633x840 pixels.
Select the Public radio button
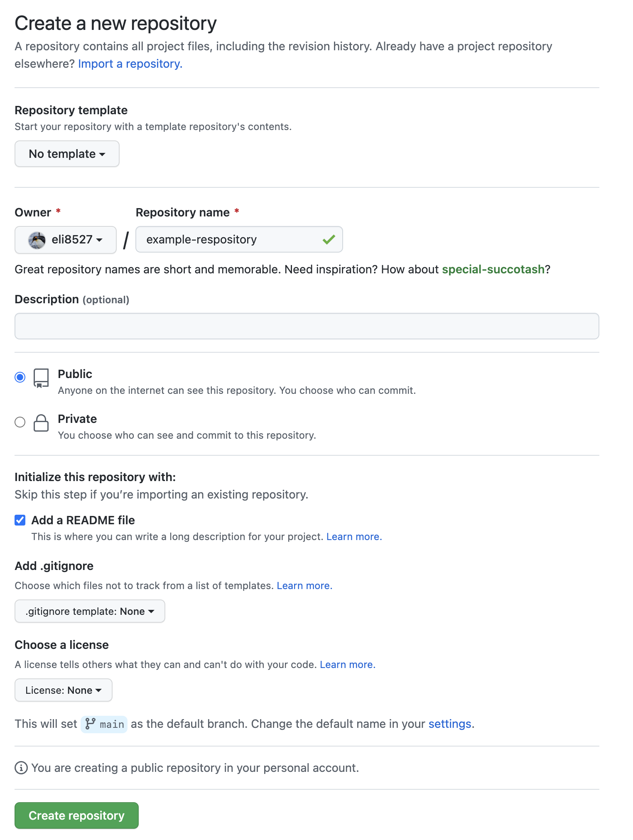20,377
